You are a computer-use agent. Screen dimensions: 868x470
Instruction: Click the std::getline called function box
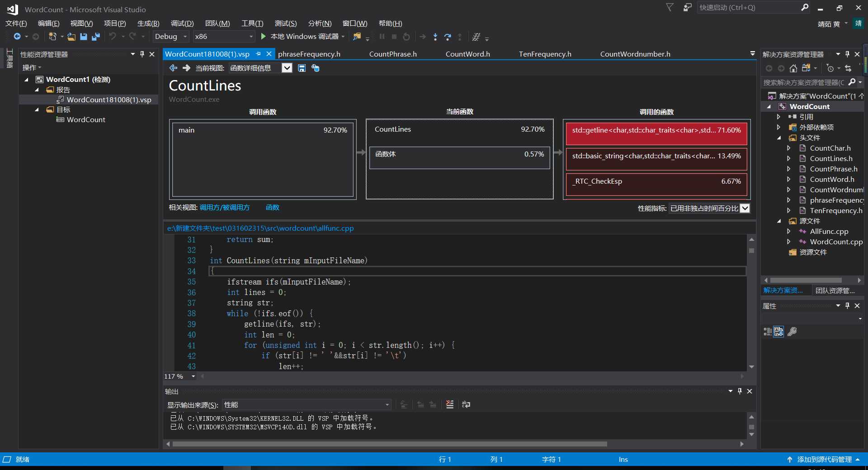pos(656,133)
